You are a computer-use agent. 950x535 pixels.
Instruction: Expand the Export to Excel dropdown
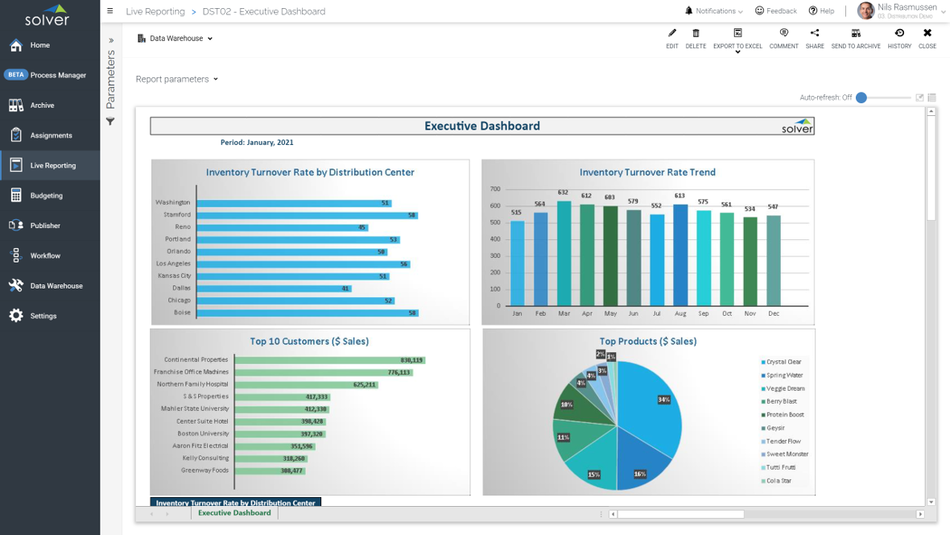click(738, 51)
